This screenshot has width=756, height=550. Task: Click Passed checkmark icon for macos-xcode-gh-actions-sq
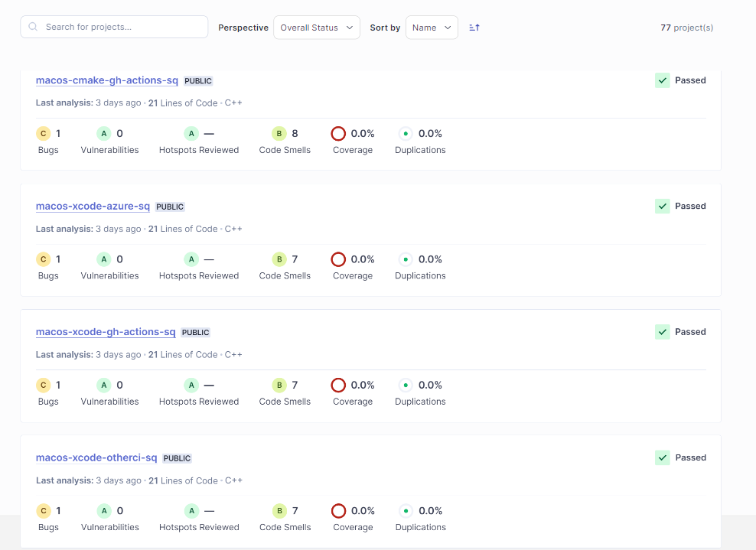pyautogui.click(x=663, y=332)
